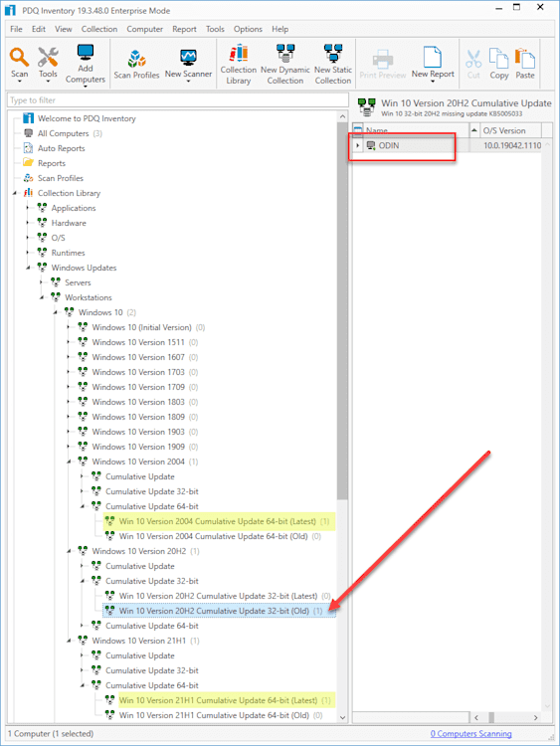Click the New Scanner icon
Image resolution: width=560 pixels, height=746 pixels.
[x=188, y=64]
